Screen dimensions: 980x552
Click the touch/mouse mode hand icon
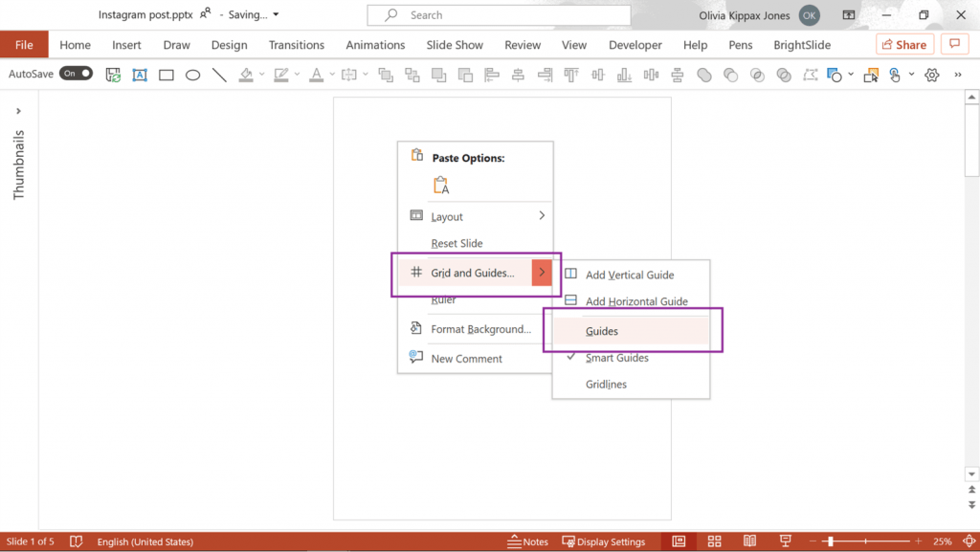895,75
